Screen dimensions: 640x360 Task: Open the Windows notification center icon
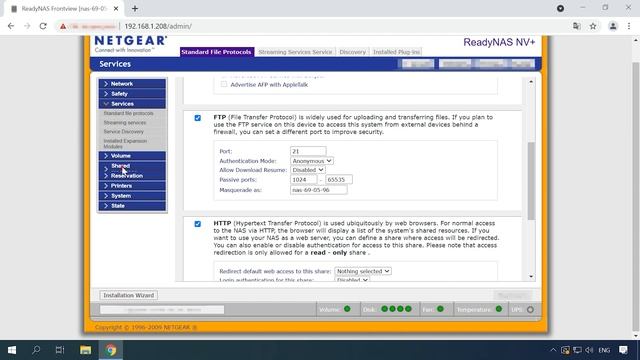tap(623, 350)
